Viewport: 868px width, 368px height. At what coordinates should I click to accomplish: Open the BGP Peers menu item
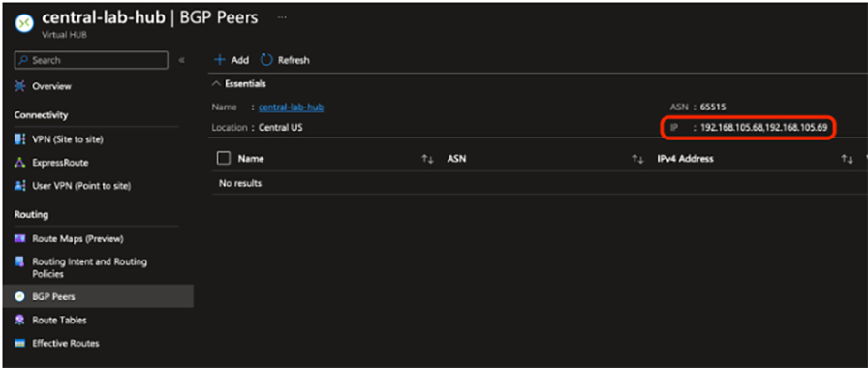coord(98,296)
